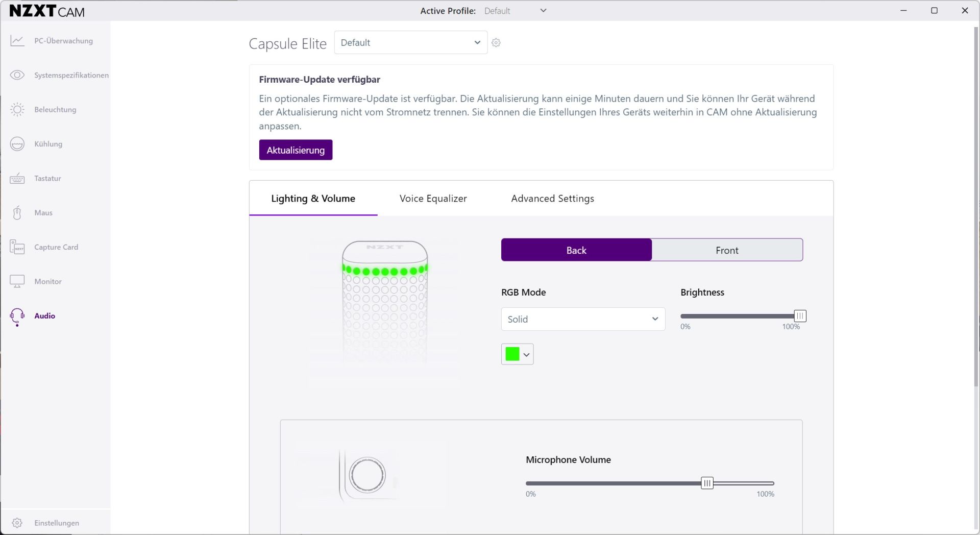Open the Capsule Elite profile dropdown

pos(411,42)
